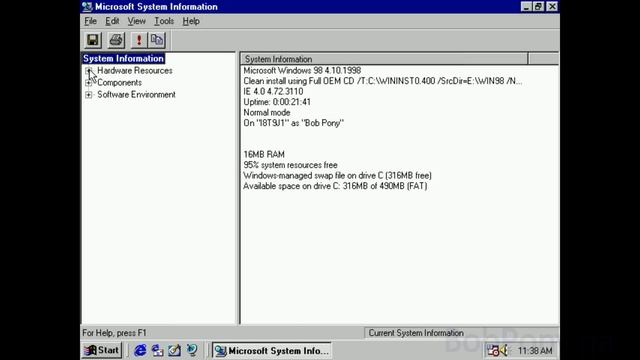This screenshot has width=640, height=360.
Task: Restore the Microsoft System Information window
Action: pyautogui.click(x=539, y=7)
